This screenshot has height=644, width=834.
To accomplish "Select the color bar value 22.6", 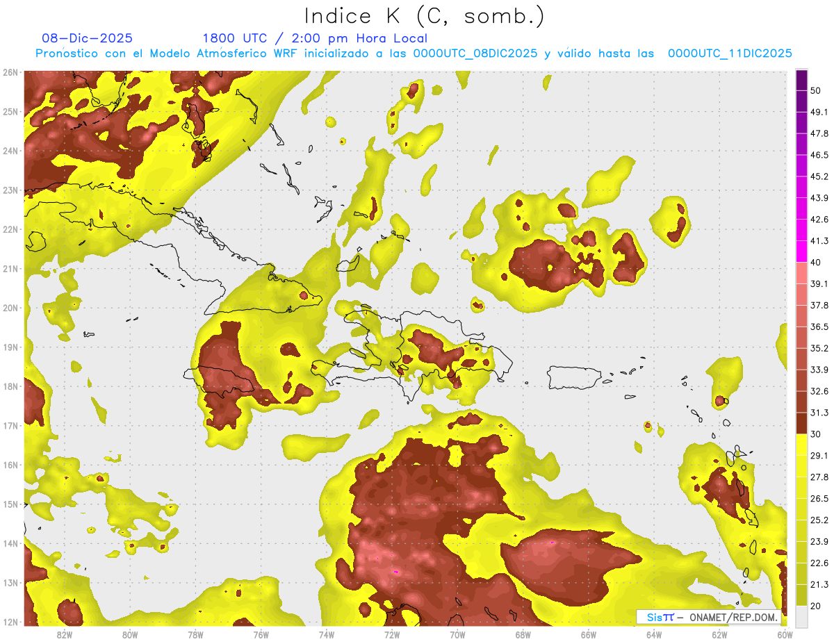I will (x=819, y=563).
